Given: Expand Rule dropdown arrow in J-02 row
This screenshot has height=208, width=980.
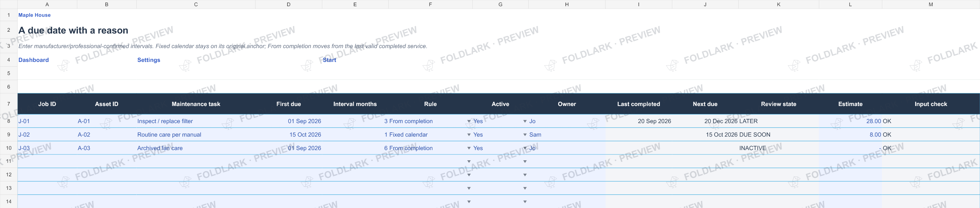Looking at the screenshot, I should pyautogui.click(x=469, y=135).
